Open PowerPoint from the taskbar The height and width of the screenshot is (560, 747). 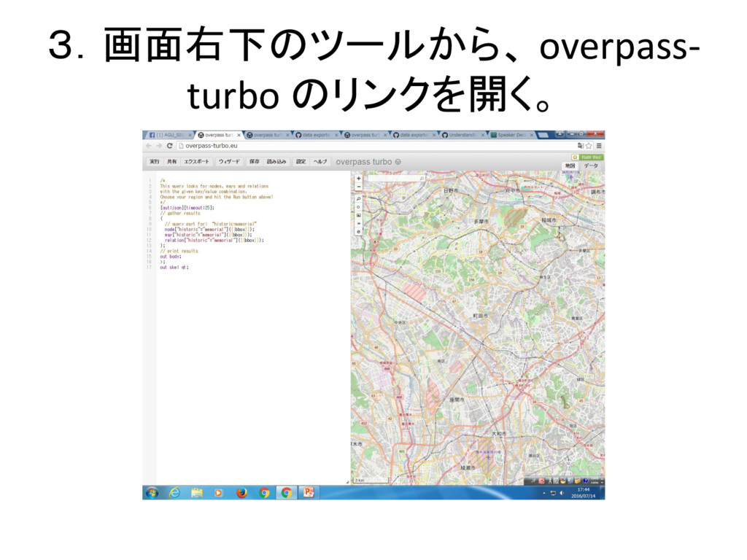(309, 493)
